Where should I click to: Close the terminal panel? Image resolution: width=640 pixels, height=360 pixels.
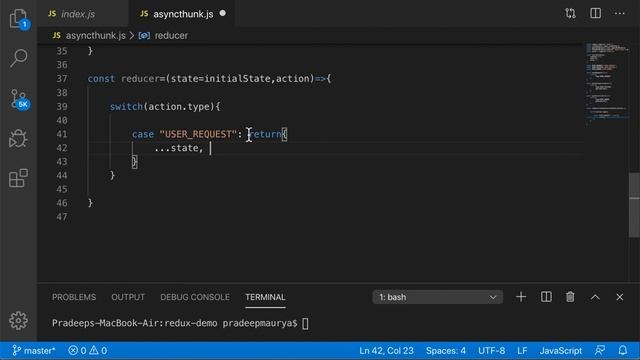[620, 297]
